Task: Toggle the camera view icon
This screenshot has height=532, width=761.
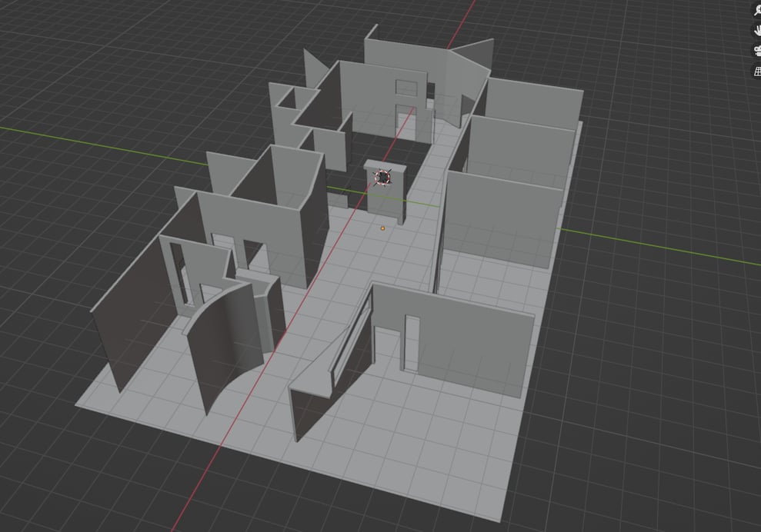Action: [757, 51]
